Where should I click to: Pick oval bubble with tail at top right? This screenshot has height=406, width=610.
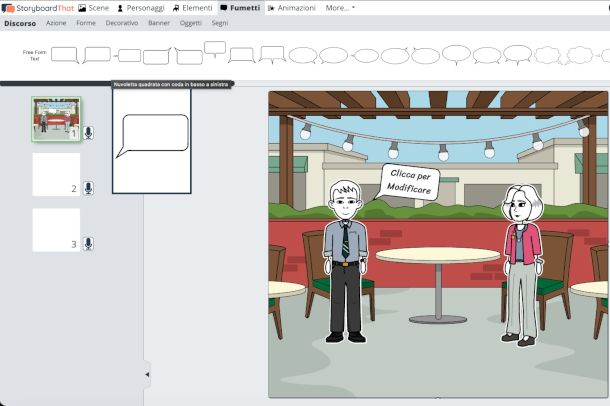pos(395,55)
